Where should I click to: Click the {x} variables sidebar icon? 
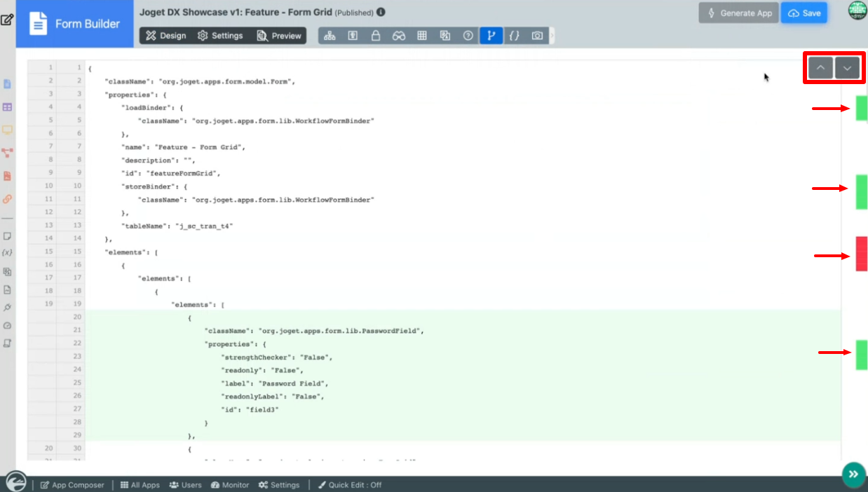(8, 252)
